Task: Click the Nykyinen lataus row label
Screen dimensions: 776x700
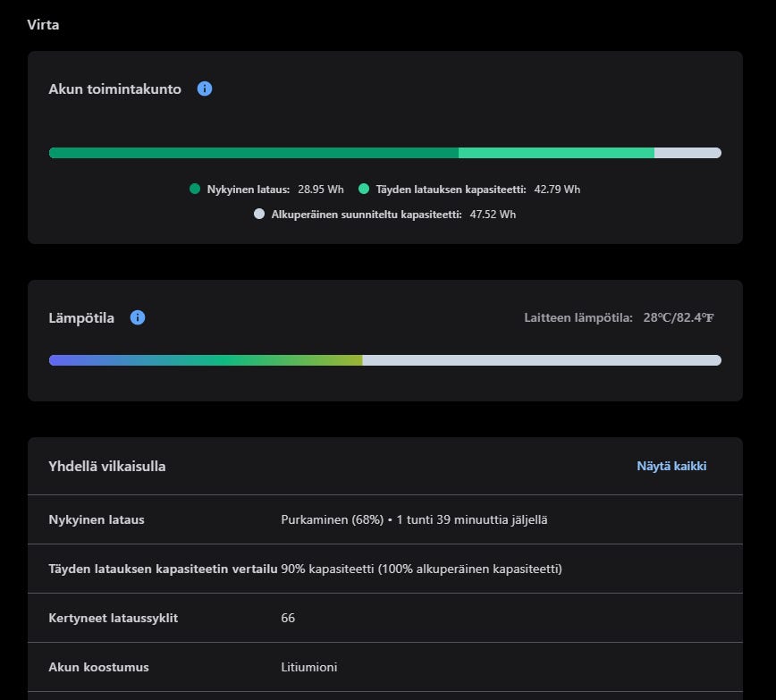Action: (x=97, y=519)
